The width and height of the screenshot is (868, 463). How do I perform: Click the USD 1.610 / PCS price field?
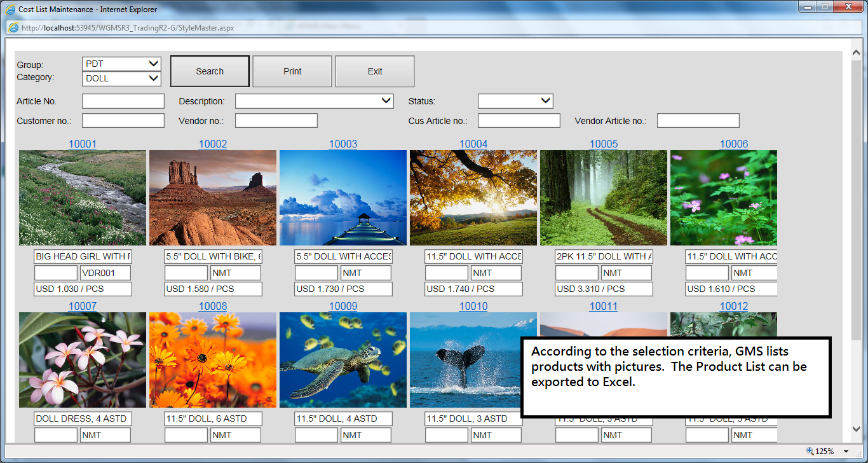[731, 289]
